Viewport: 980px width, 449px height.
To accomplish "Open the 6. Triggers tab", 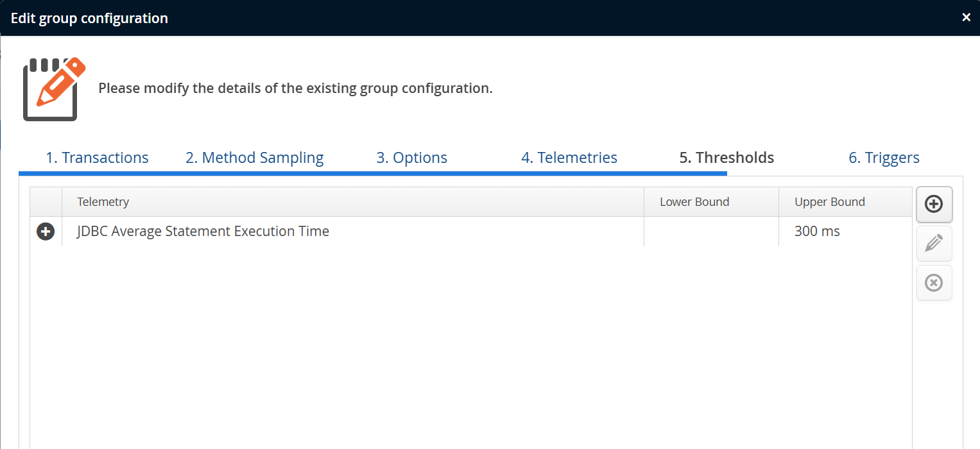I will [884, 158].
